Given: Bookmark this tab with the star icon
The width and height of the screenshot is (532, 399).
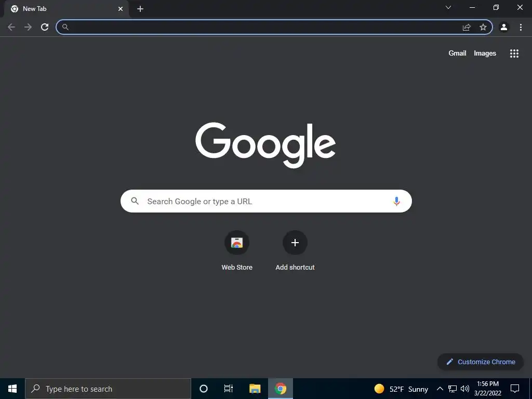Looking at the screenshot, I should pyautogui.click(x=483, y=27).
